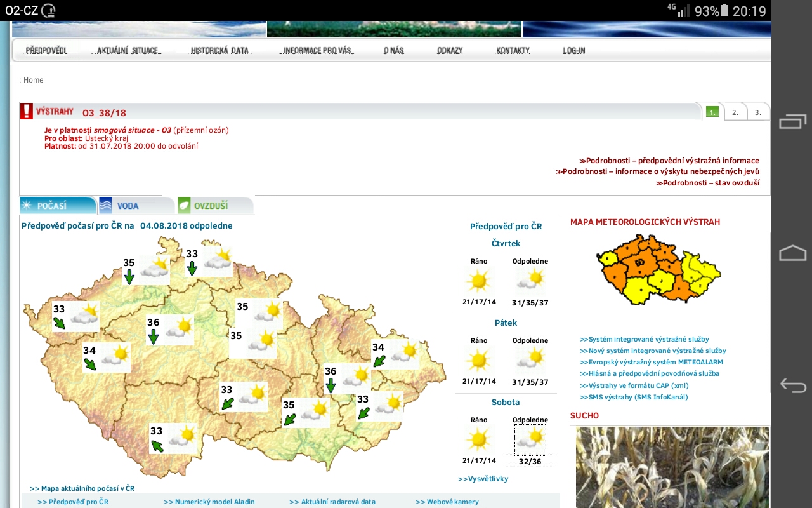
Task: Open the Předpověď pro ČR bottom link
Action: point(73,502)
